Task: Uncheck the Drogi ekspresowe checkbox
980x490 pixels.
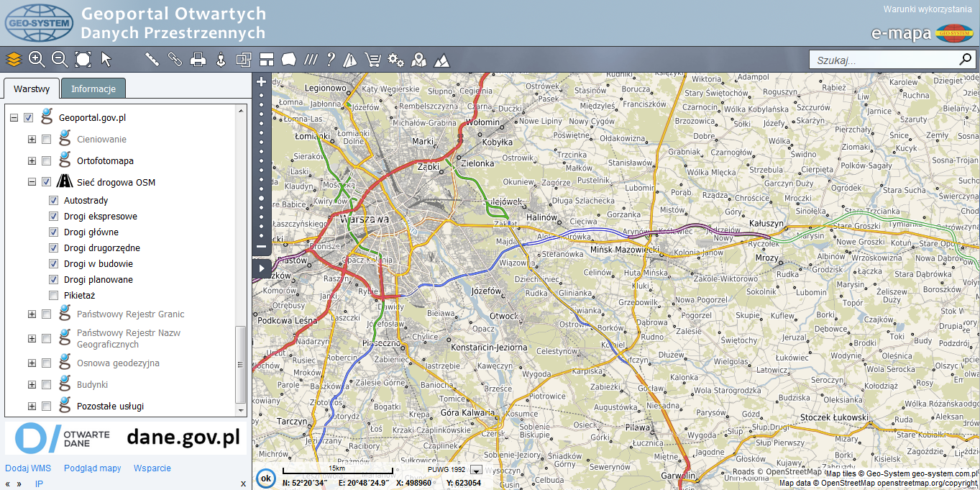Action: (x=53, y=216)
